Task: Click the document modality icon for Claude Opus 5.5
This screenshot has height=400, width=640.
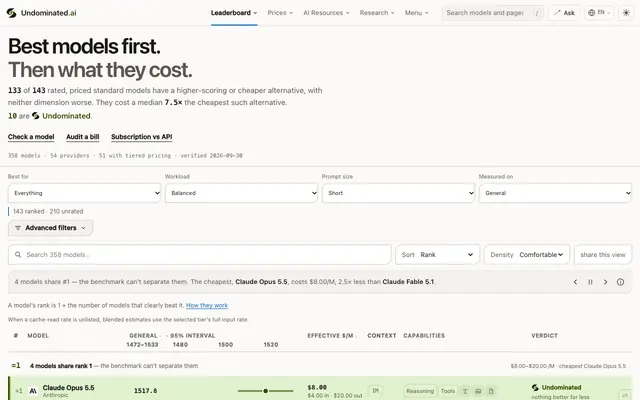Action: pyautogui.click(x=491, y=391)
